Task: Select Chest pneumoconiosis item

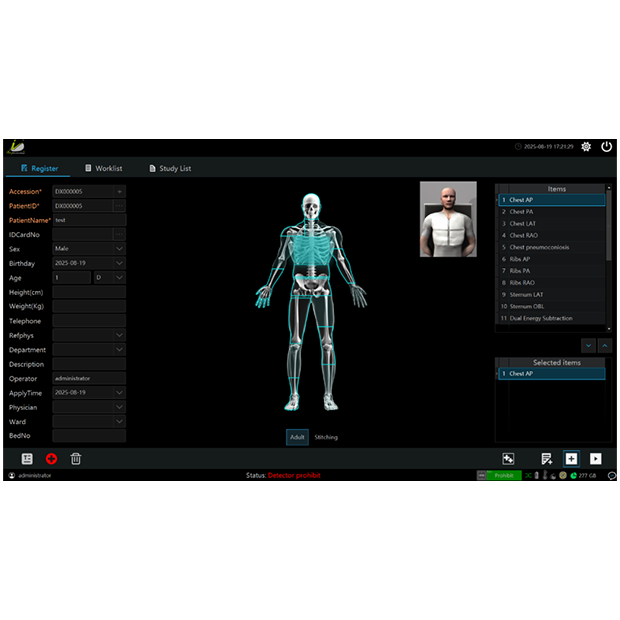Action: pos(552,247)
